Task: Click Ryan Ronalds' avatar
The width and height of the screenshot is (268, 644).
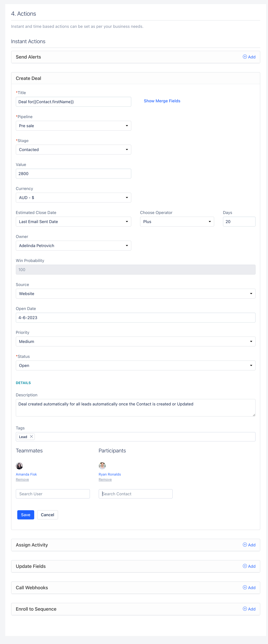Action: [102, 466]
